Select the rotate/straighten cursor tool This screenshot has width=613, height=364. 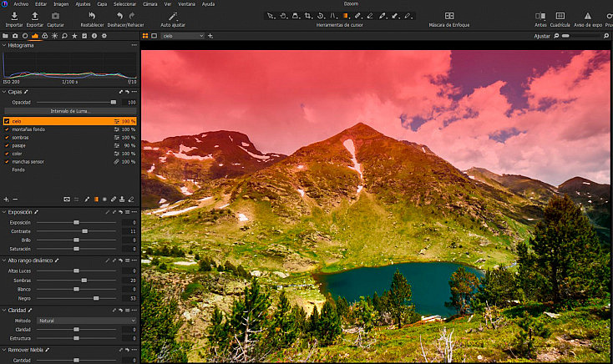321,16
